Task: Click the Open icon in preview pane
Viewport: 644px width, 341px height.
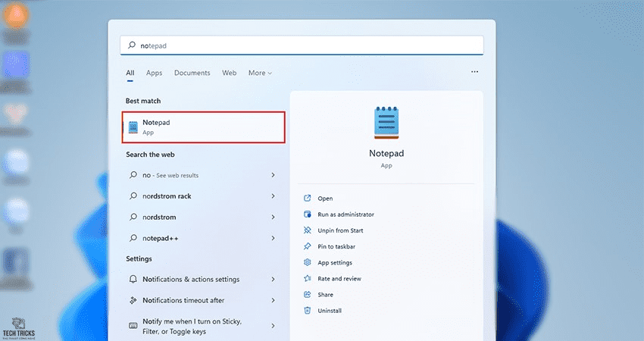Action: click(307, 198)
